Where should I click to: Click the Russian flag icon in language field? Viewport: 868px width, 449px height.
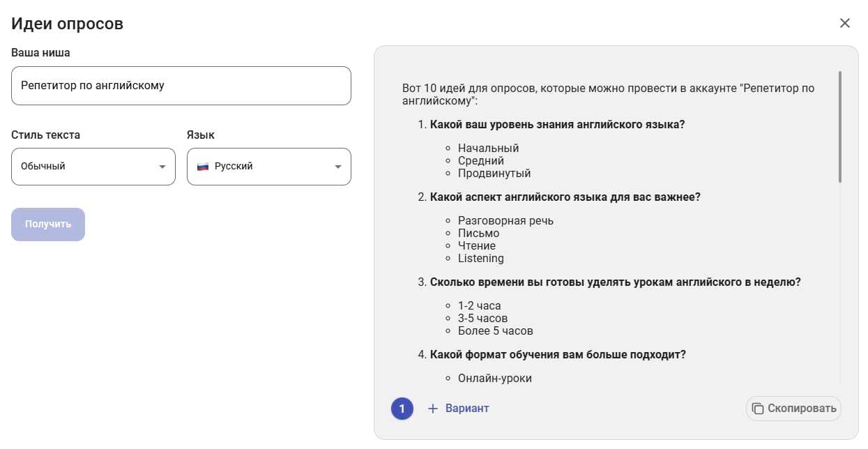pos(203,167)
